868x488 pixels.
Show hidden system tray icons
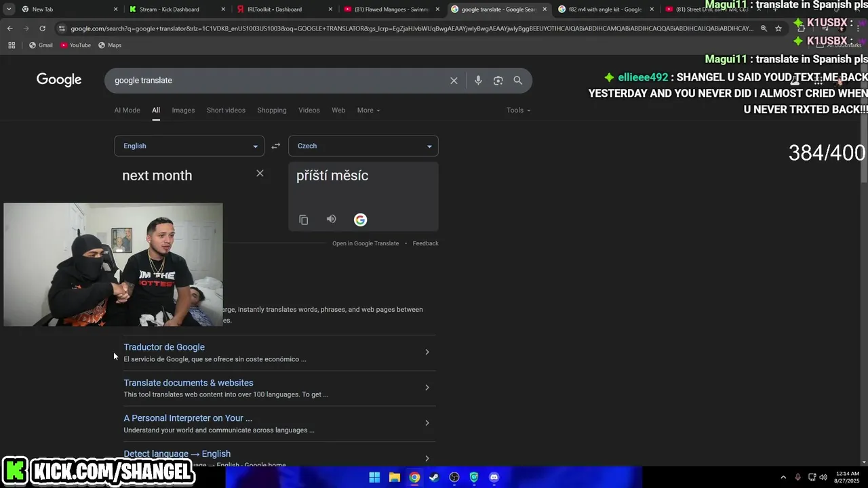(783, 477)
